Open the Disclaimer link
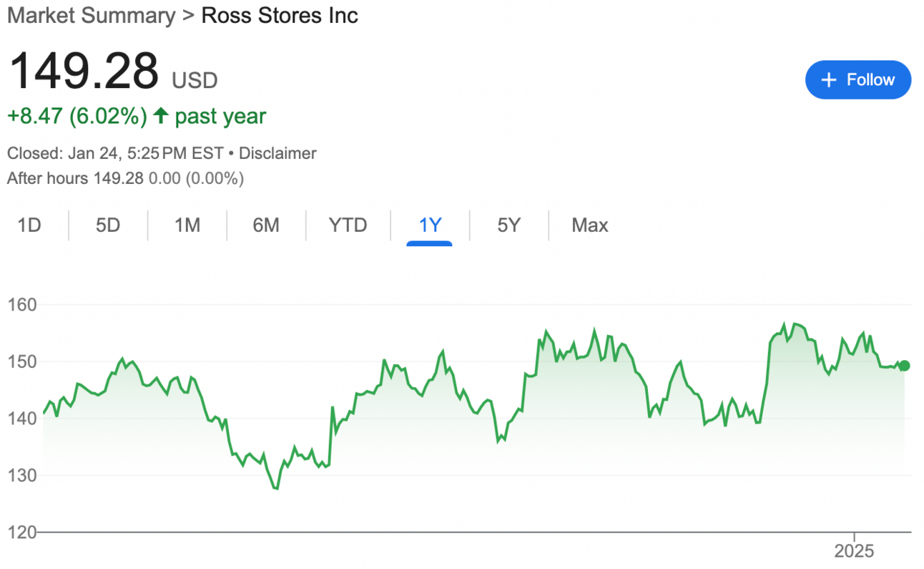 277,153
